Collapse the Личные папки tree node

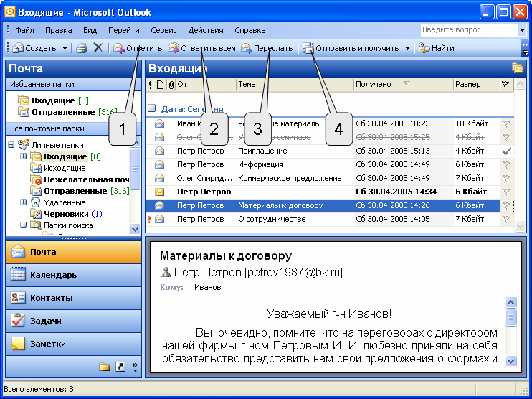[11, 145]
